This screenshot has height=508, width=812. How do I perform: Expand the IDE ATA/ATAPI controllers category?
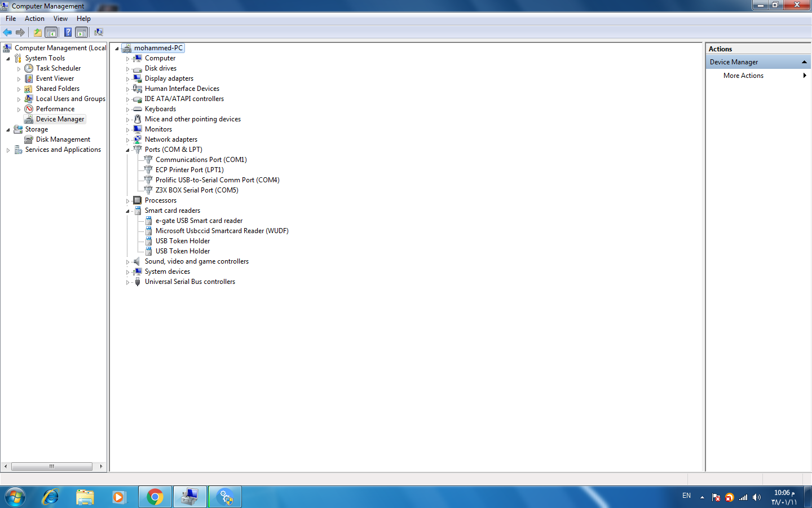click(127, 99)
